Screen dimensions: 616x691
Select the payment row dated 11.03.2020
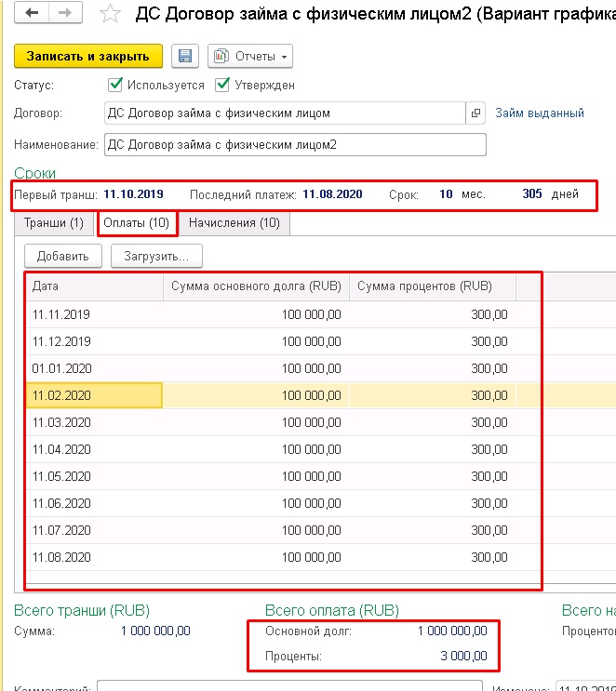click(x=93, y=423)
